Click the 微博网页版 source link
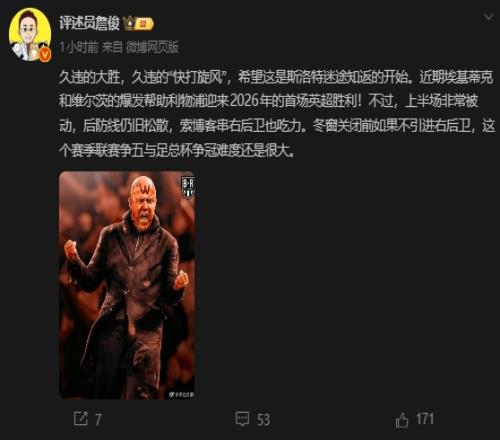The image size is (500, 440). tap(152, 47)
